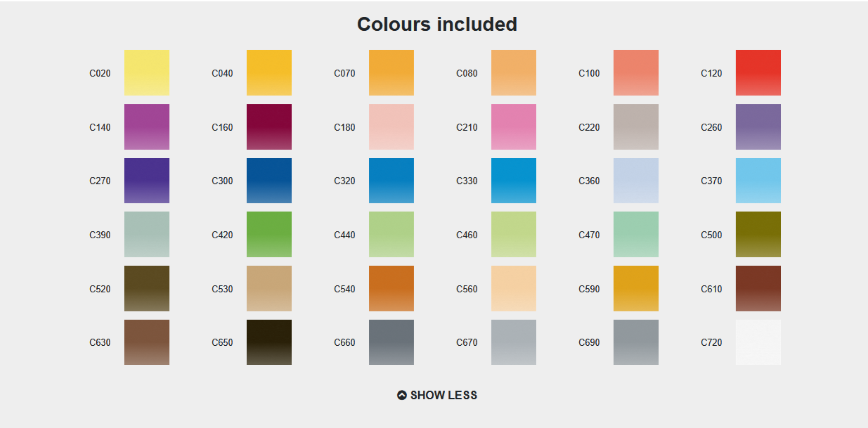Screen dimensions: 868x428
Task: Choose the C610 reddish brown swatch
Action: coord(758,288)
